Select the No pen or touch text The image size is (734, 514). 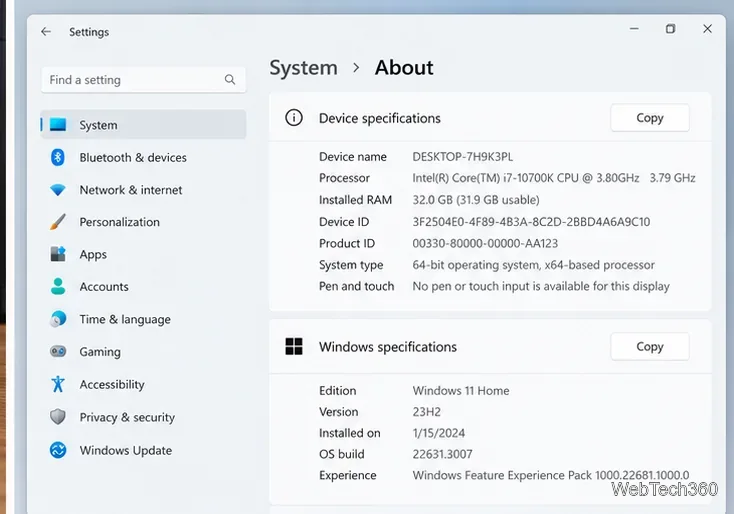click(541, 286)
